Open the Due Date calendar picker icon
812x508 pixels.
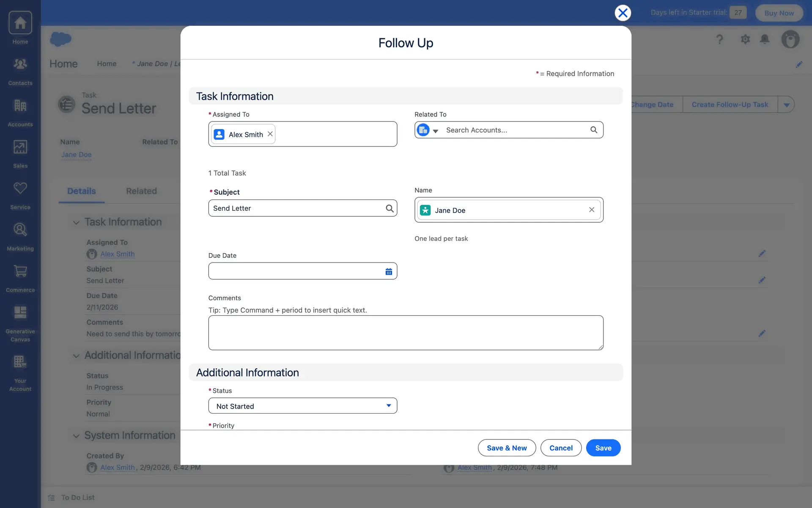389,271
